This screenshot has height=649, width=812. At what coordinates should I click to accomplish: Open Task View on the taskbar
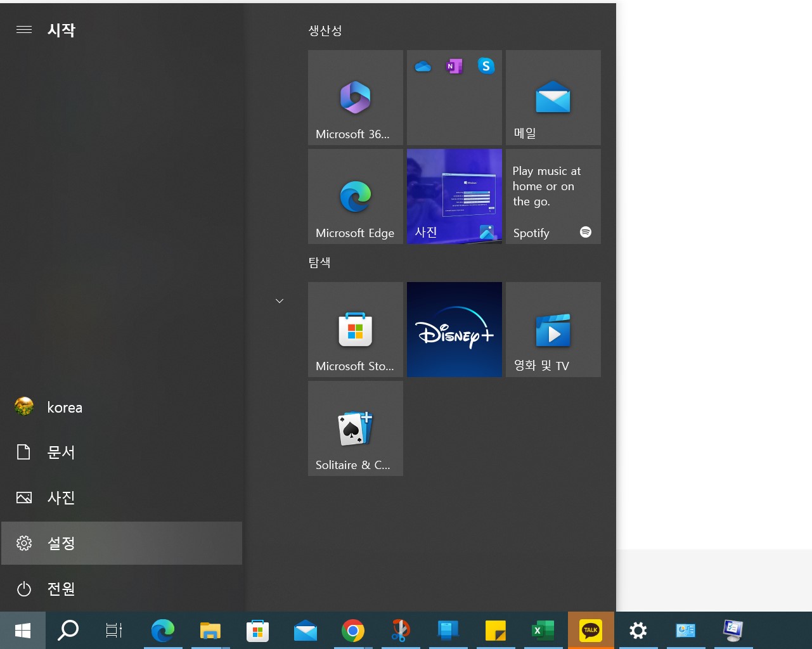[114, 630]
